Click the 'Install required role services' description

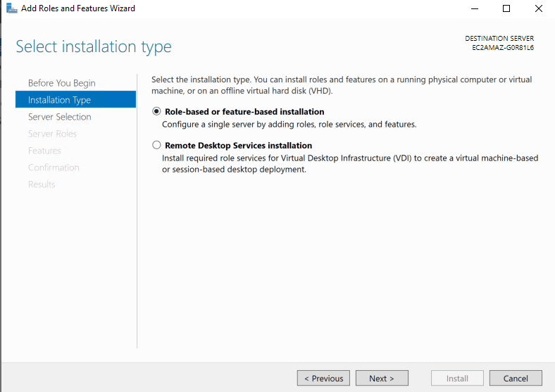350,163
